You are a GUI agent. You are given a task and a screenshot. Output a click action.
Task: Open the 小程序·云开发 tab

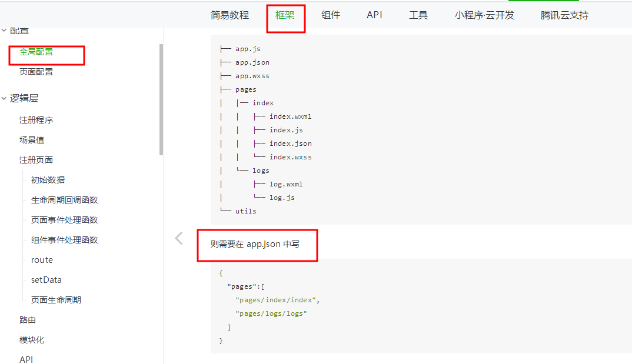pos(484,15)
